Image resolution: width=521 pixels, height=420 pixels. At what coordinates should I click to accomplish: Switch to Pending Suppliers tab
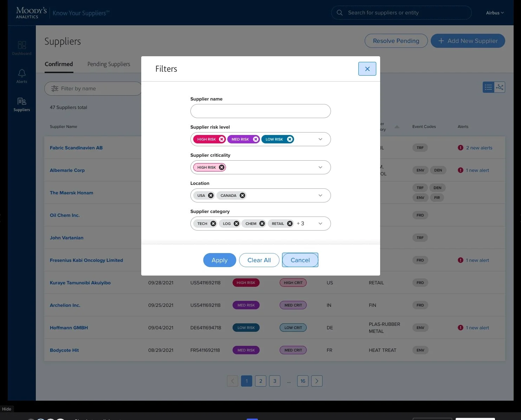109,64
